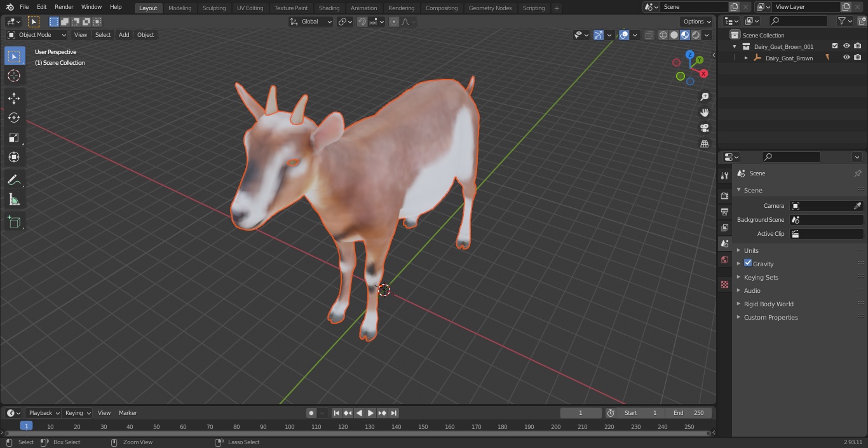Activate the 3D Cursor tool
Viewport: 868px width, 448px height.
[x=14, y=76]
